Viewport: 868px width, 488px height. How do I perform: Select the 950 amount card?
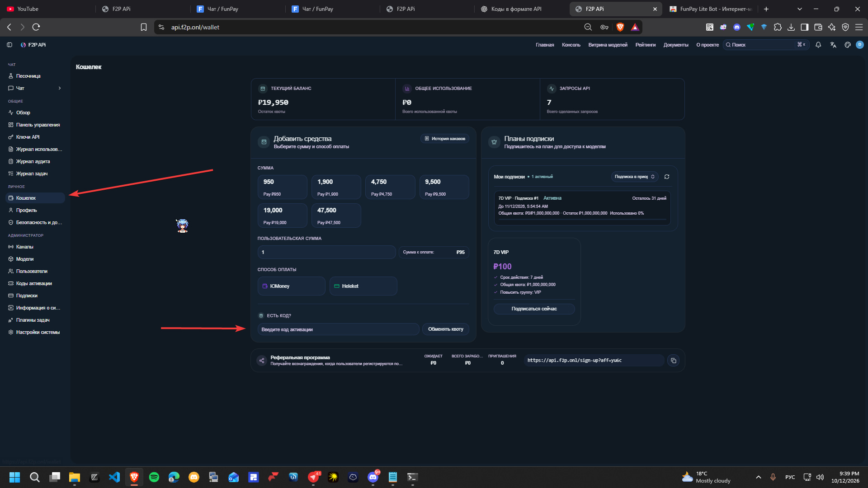tap(283, 187)
